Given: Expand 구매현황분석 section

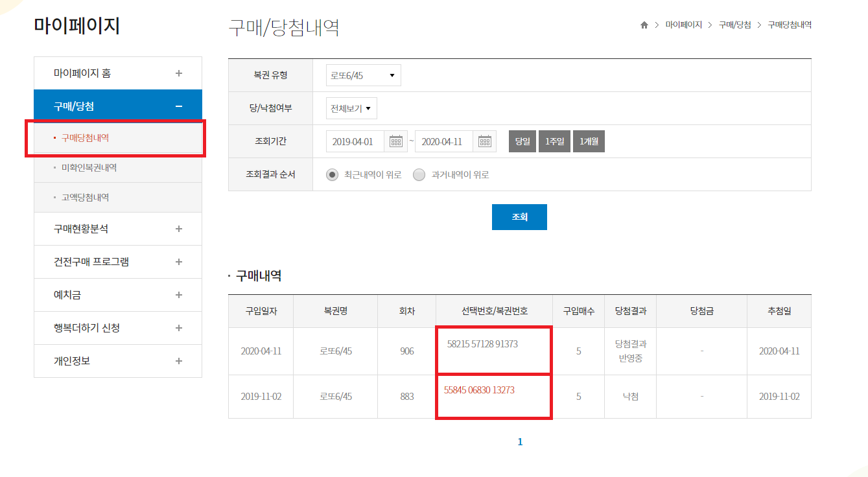Looking at the screenshot, I should pos(118,229).
